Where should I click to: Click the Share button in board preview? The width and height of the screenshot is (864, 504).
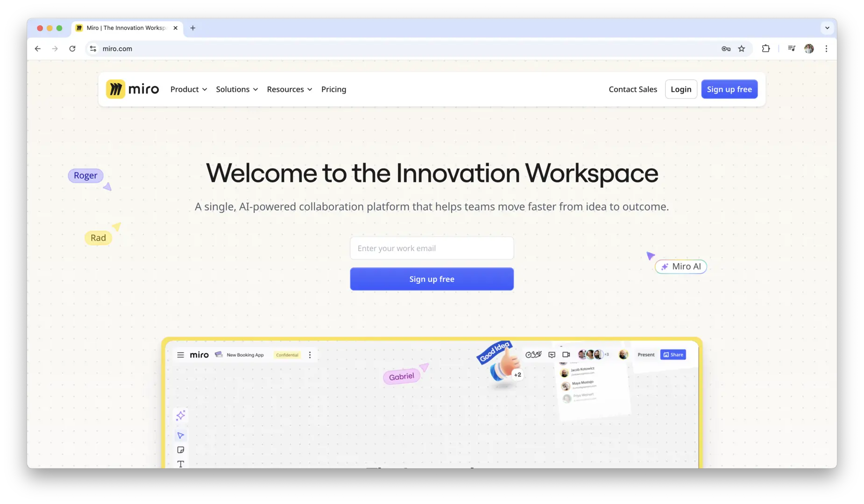[x=673, y=355]
